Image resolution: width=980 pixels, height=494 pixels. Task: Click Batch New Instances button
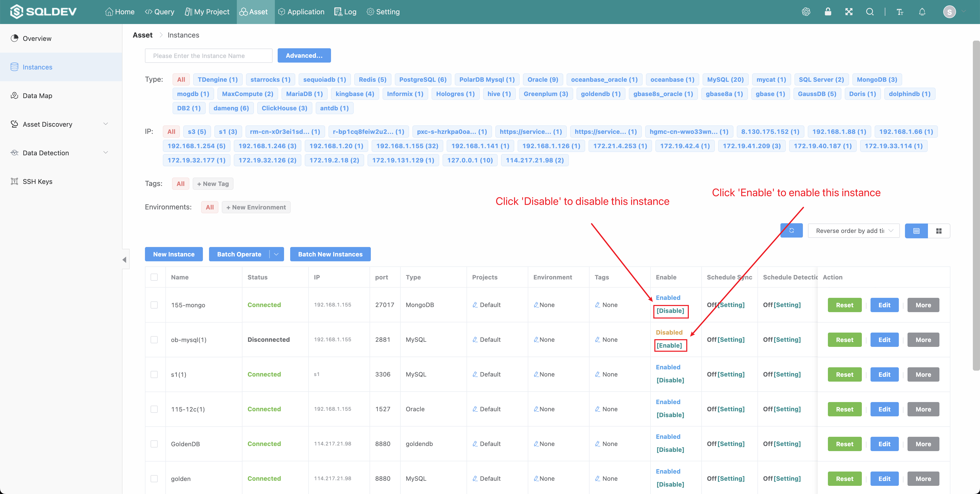[x=330, y=254]
